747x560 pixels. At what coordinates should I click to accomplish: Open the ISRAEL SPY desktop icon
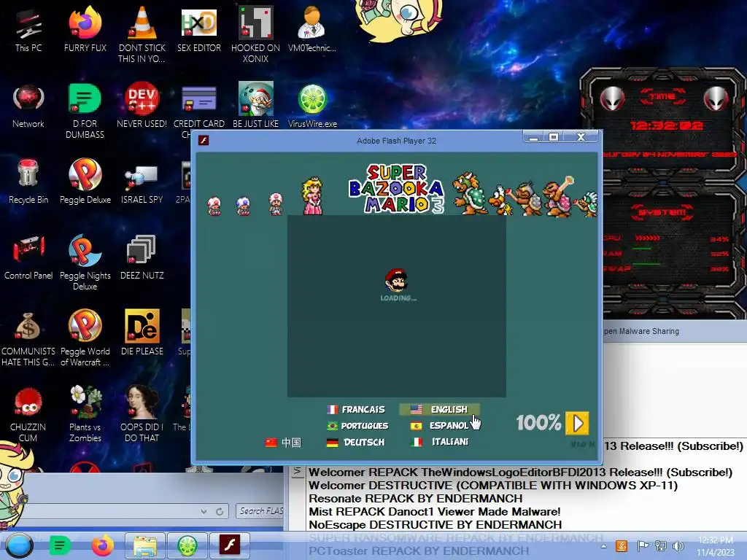(x=142, y=184)
